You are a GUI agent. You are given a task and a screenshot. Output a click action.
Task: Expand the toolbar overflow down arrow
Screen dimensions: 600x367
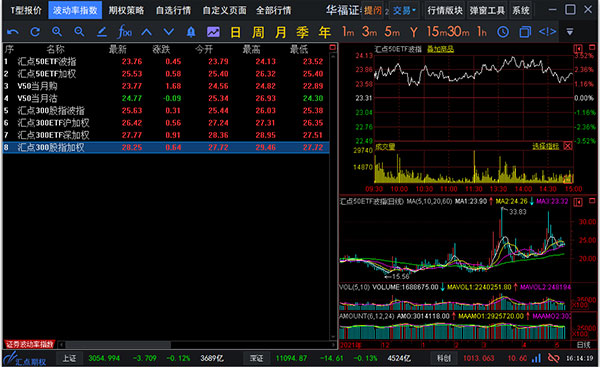(x=570, y=32)
